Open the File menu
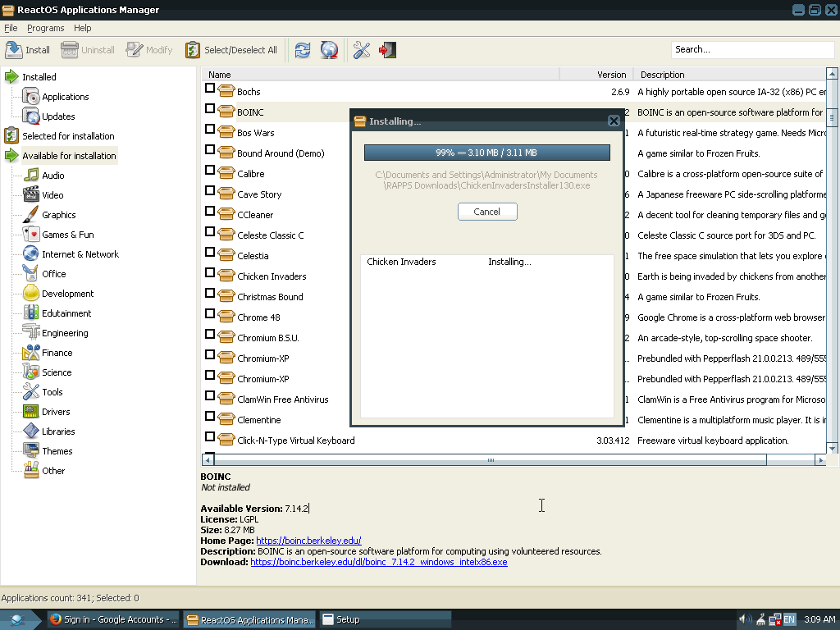 pos(11,28)
